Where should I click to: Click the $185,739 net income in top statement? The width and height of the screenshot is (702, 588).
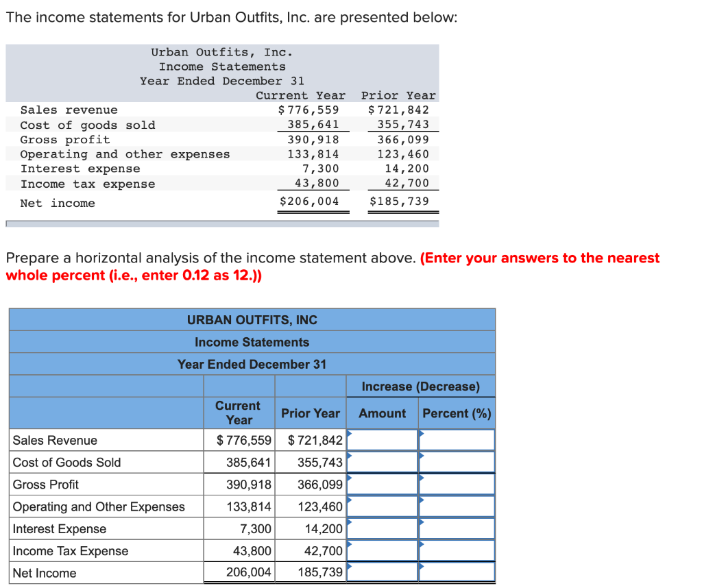tap(399, 201)
